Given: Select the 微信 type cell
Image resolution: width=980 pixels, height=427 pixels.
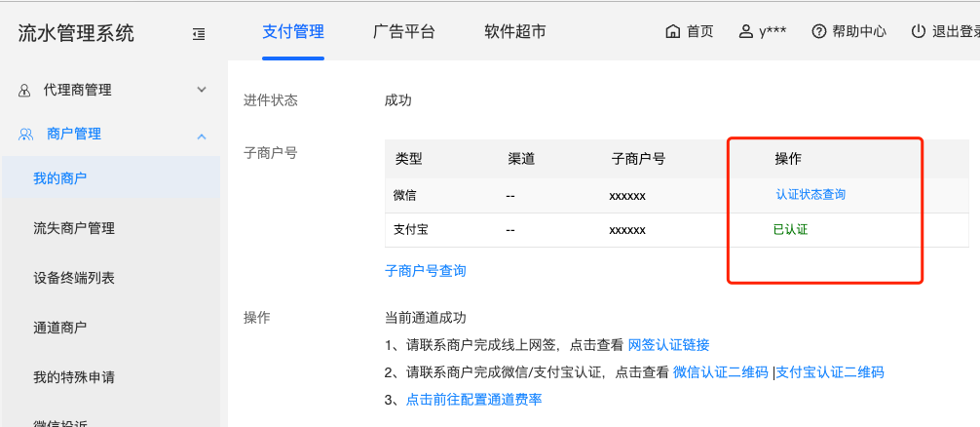Looking at the screenshot, I should (405, 195).
